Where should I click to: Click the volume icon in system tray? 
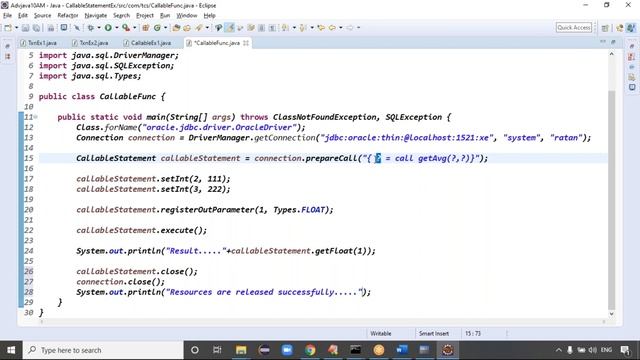pyautogui.click(x=592, y=350)
